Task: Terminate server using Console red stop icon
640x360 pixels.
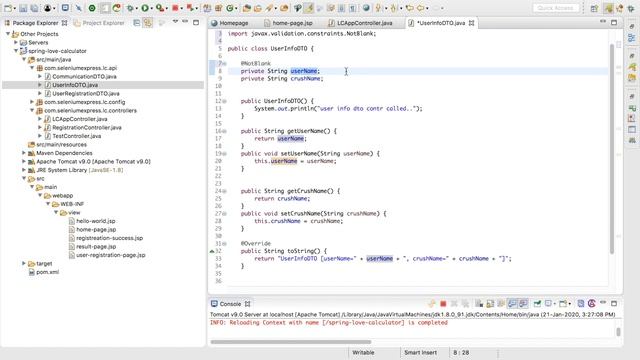Action: pyautogui.click(x=443, y=304)
